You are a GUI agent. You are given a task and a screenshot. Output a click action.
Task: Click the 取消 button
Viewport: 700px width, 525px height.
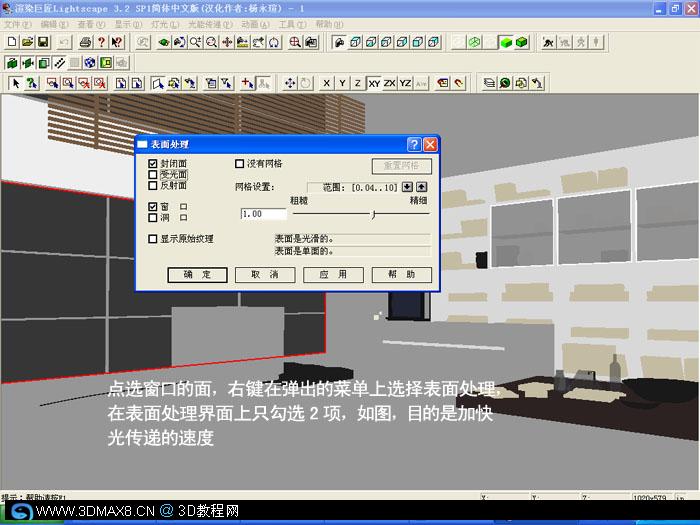(x=265, y=275)
